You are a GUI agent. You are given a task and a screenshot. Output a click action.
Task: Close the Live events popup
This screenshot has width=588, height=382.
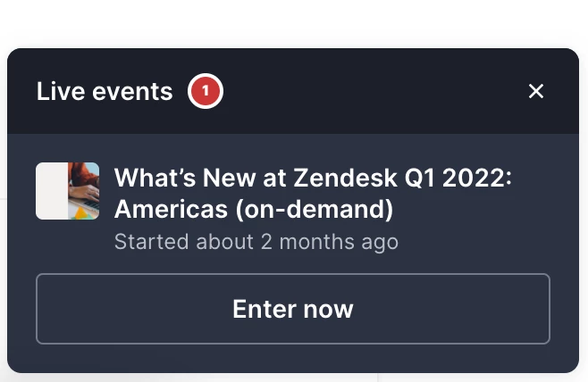point(536,91)
